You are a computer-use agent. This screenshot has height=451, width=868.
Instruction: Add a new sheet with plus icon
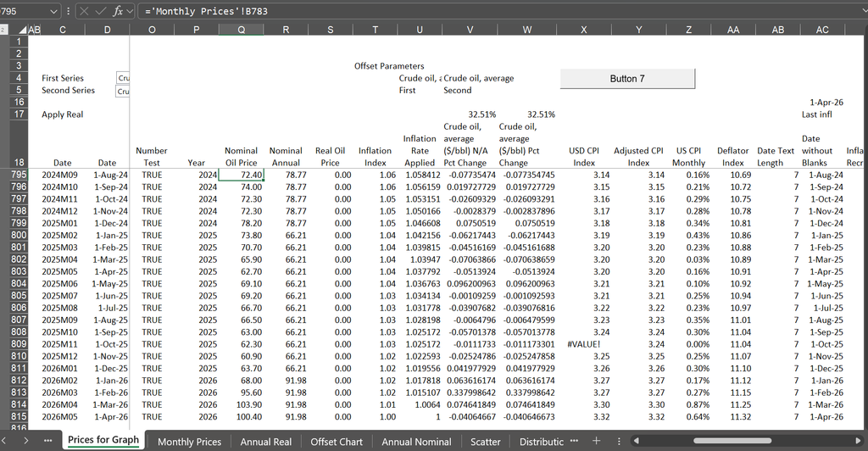coord(596,441)
